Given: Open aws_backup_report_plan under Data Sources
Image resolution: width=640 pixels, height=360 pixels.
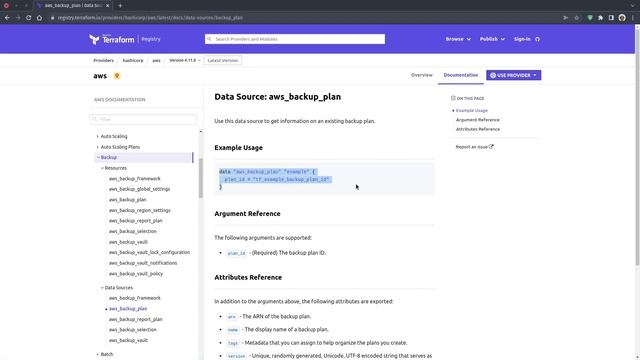Looking at the screenshot, I should point(136,320).
